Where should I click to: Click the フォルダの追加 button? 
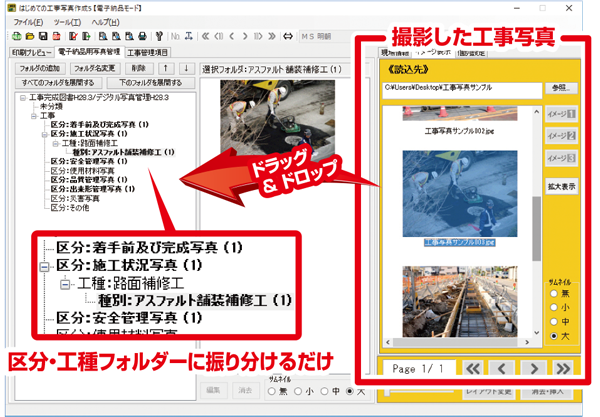38,66
